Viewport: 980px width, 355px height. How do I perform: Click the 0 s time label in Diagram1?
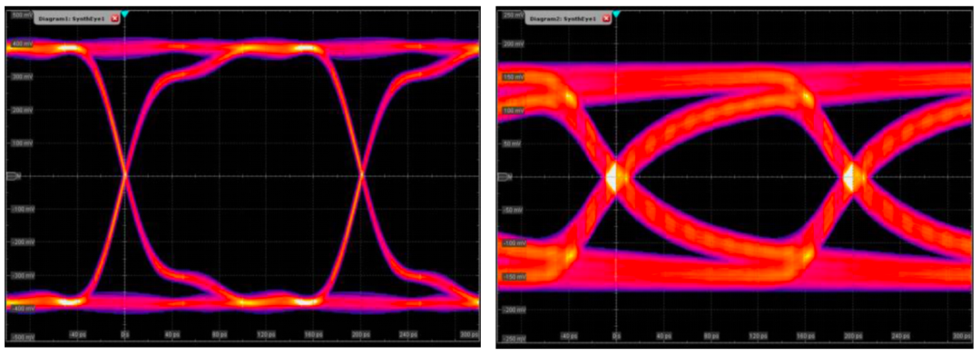coord(125,335)
